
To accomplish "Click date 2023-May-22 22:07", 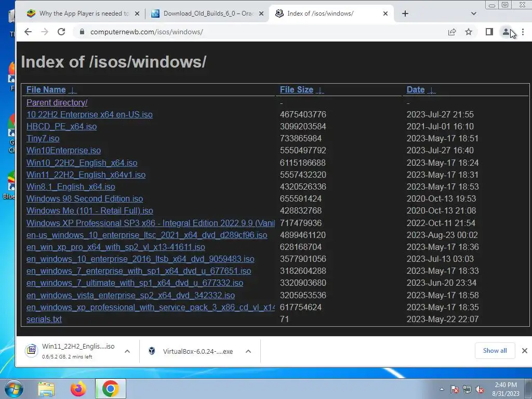I will click(443, 319).
